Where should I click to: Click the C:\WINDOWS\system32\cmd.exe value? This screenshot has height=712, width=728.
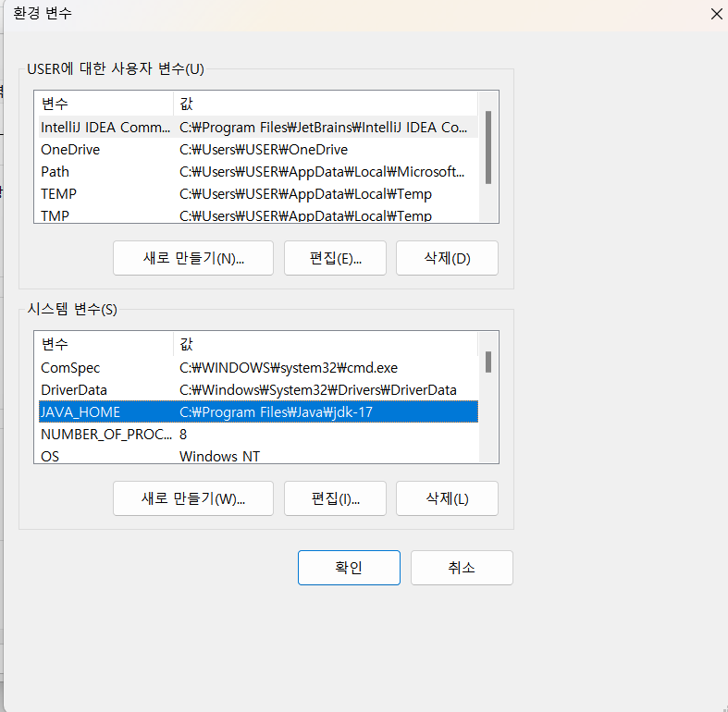(x=289, y=368)
